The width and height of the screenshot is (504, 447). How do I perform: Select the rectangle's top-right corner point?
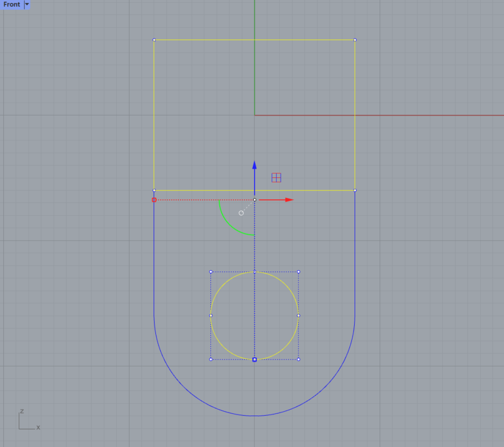click(355, 40)
